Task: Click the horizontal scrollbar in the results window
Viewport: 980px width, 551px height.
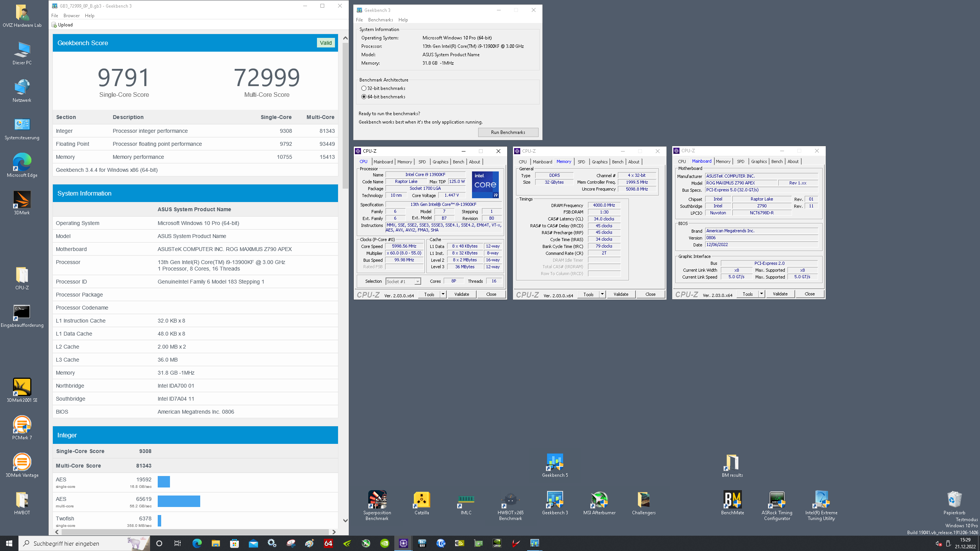Action: [194, 532]
